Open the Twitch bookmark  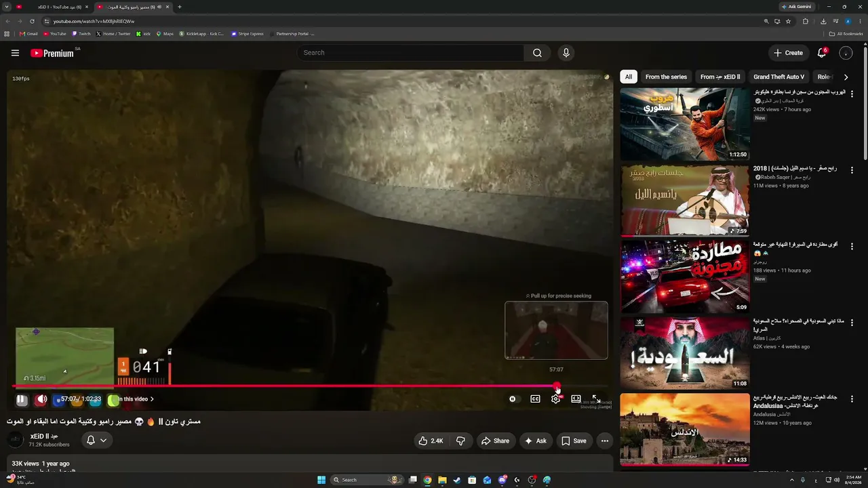pos(81,34)
